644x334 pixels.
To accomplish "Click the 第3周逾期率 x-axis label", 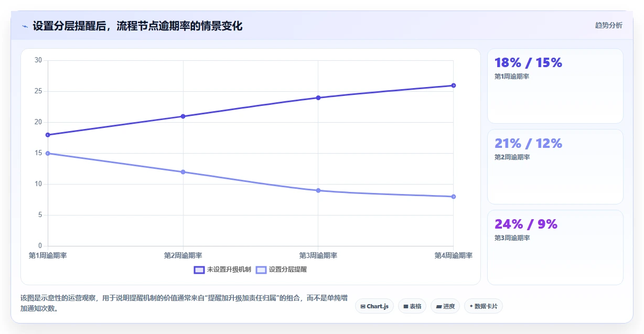I will (x=318, y=256).
